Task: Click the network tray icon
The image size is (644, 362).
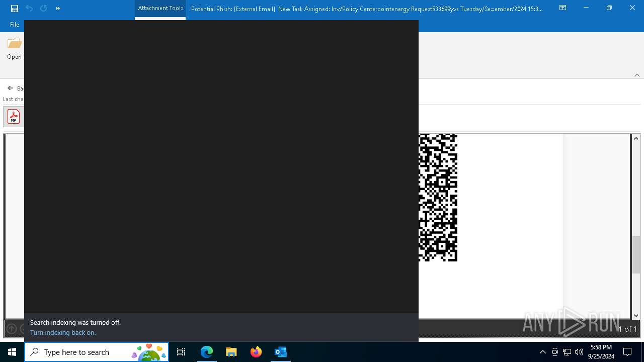Action: [567, 352]
